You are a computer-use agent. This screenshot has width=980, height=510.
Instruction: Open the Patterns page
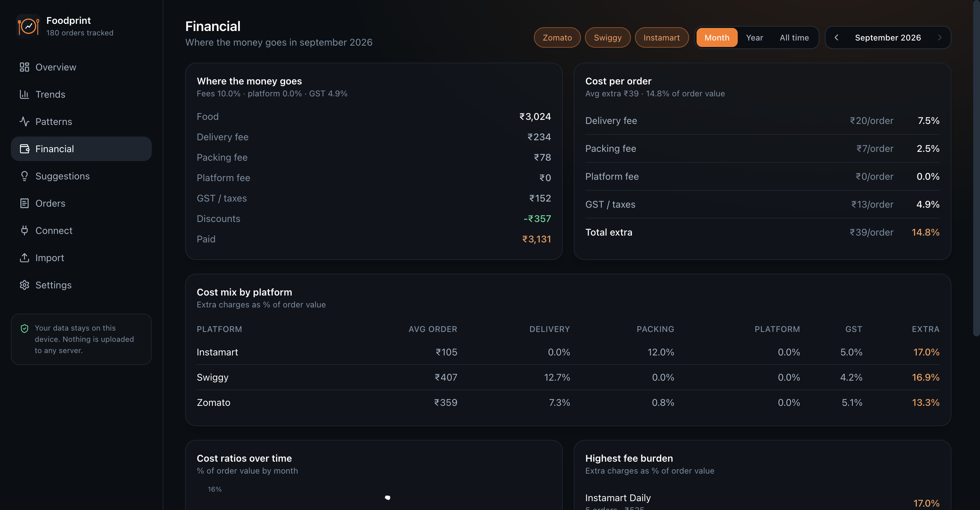click(81, 122)
